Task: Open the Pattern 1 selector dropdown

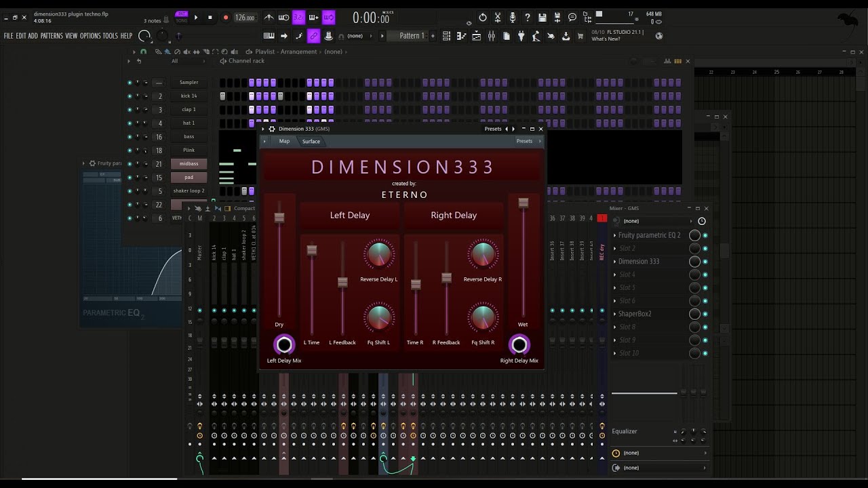Action: 407,36
